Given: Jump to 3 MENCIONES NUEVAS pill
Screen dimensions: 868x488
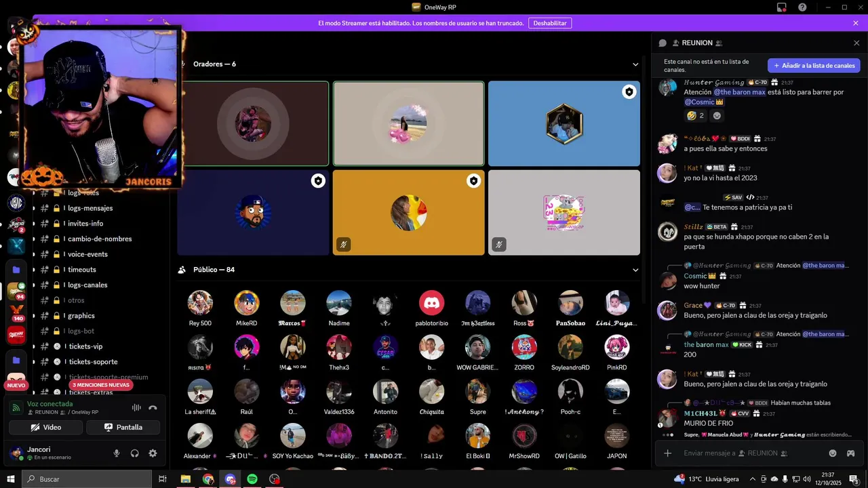Looking at the screenshot, I should (x=100, y=385).
